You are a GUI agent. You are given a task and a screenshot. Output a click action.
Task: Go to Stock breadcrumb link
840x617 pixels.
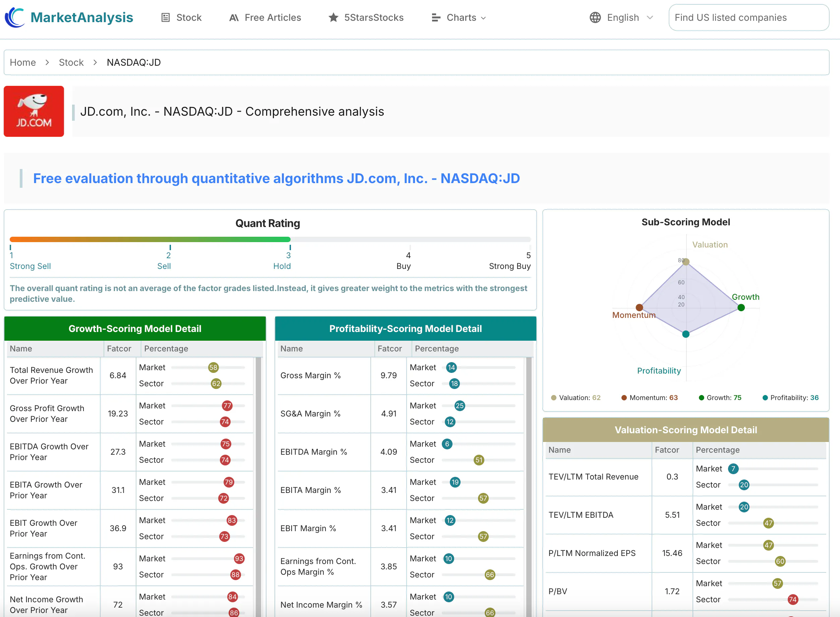71,62
